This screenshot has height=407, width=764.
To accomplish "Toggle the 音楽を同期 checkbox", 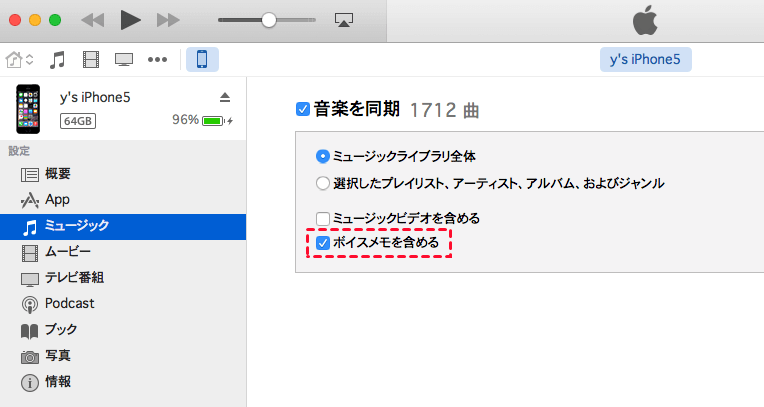I will coord(303,109).
